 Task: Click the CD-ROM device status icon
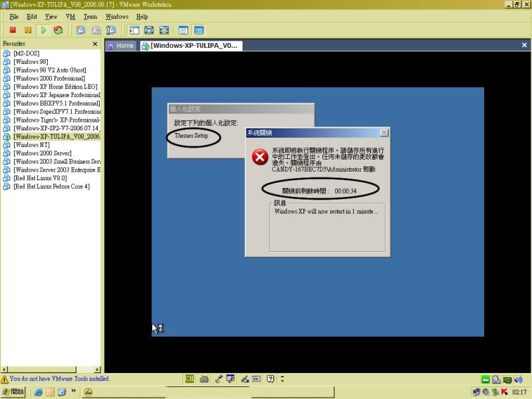[x=496, y=380]
